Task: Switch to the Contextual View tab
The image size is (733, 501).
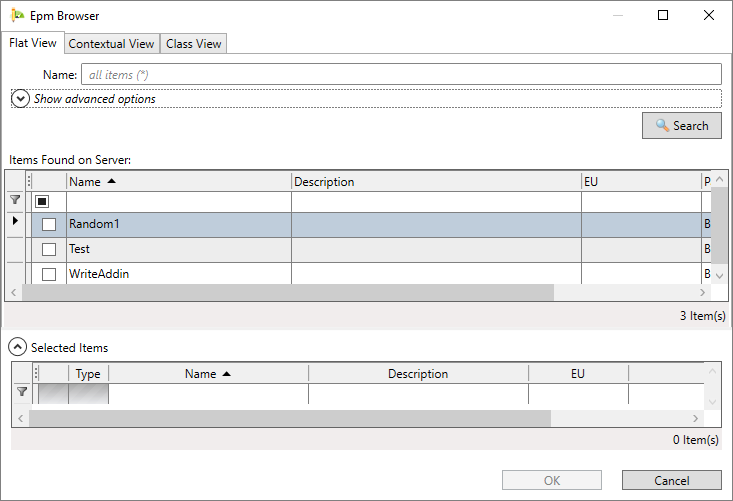Action: (111, 44)
